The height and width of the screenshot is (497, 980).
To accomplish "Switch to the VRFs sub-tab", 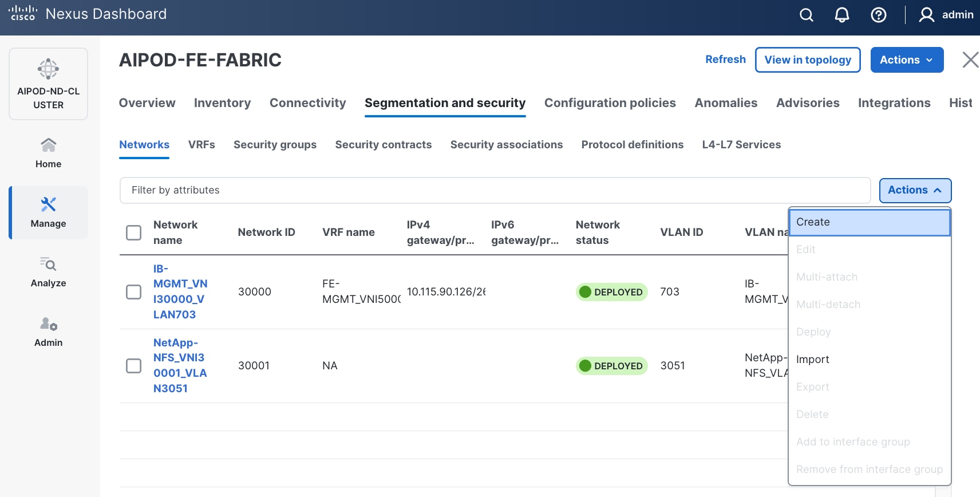I will (201, 145).
